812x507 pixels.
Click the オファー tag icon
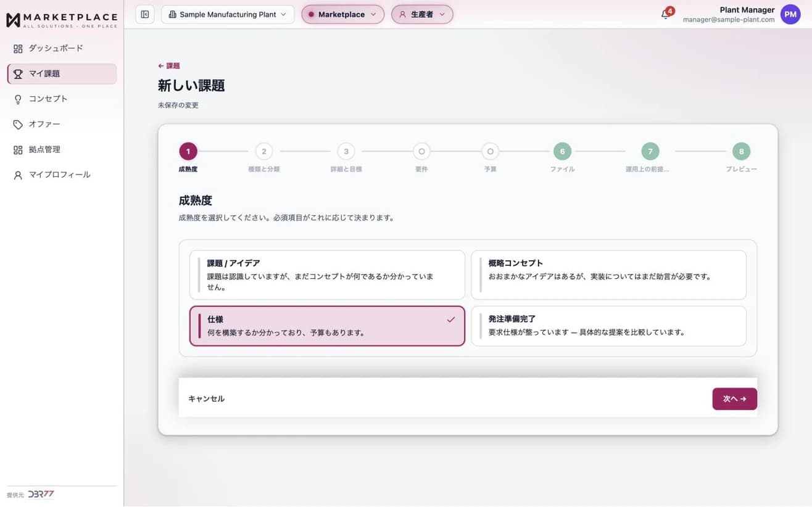(x=18, y=124)
